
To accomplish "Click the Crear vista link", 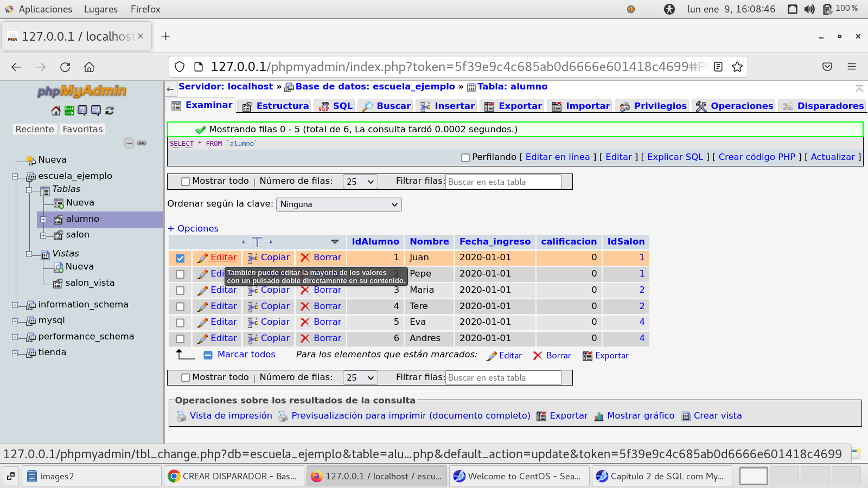I will [717, 416].
